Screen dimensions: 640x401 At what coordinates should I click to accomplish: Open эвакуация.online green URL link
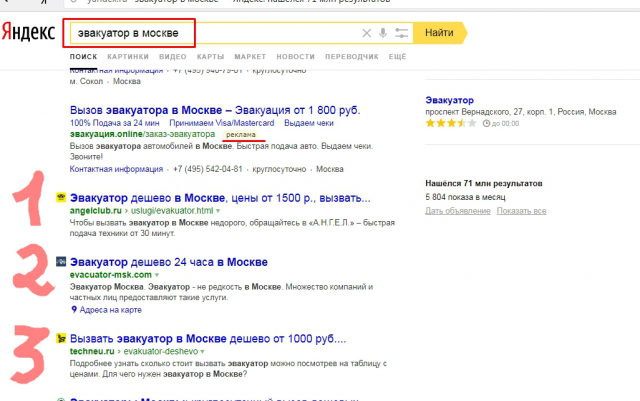click(x=142, y=134)
